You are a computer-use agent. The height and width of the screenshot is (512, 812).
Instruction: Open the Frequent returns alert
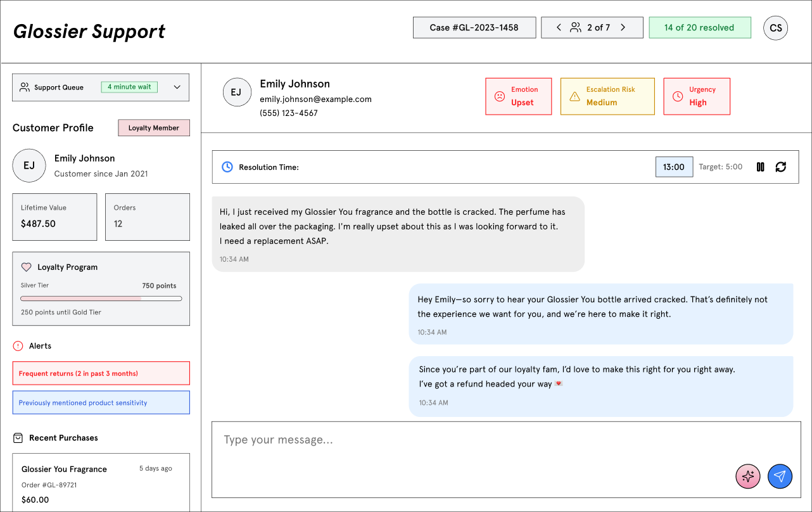click(101, 373)
